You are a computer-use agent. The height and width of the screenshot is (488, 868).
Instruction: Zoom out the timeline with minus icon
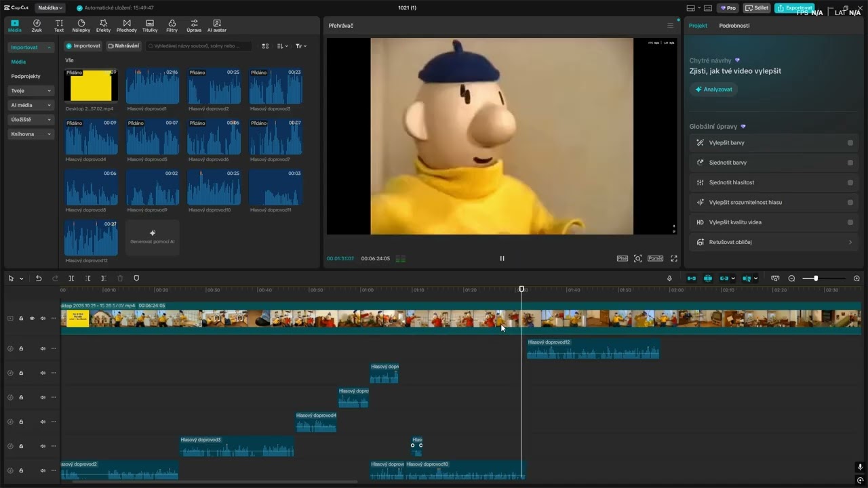click(x=791, y=279)
